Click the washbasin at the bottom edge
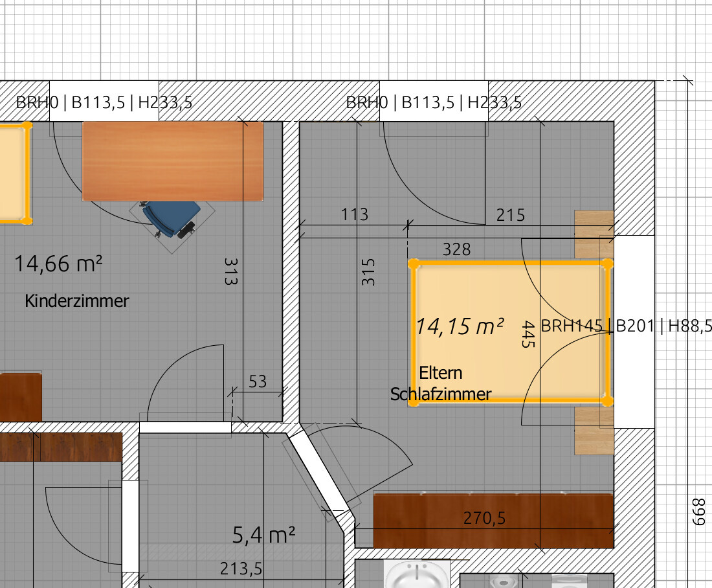 (416, 574)
